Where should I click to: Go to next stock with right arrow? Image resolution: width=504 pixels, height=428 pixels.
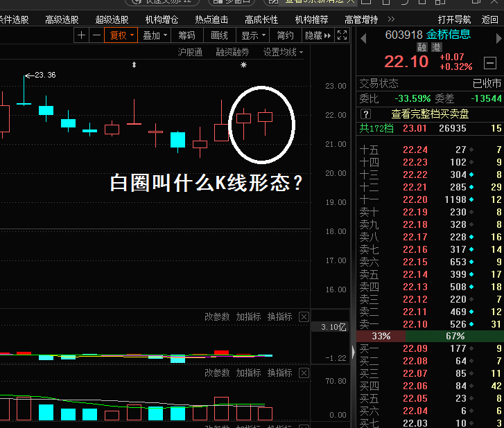click(498, 39)
